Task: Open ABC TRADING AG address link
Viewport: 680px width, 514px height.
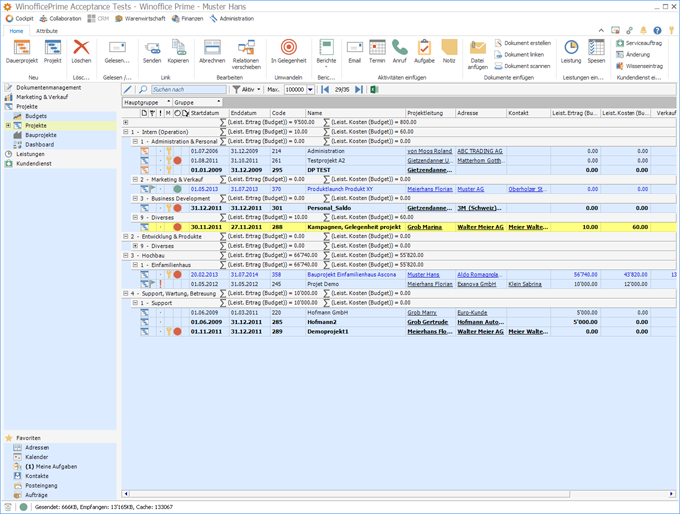Action: pos(480,151)
